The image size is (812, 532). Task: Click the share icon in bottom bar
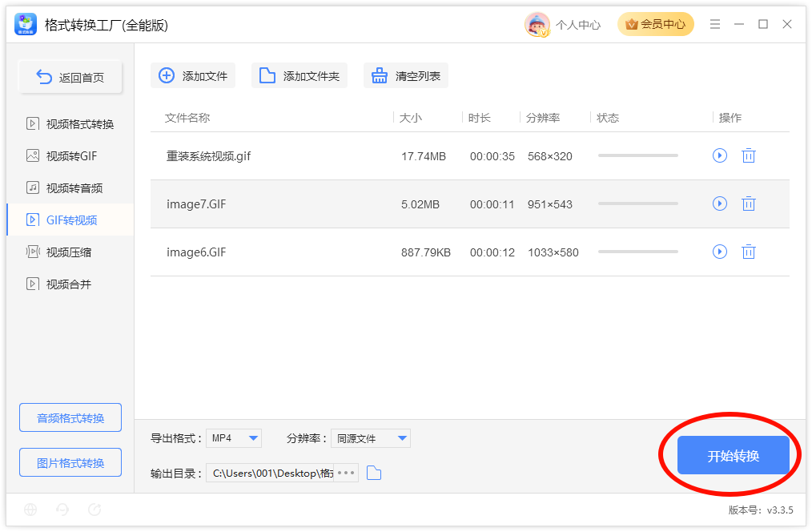pyautogui.click(x=94, y=510)
